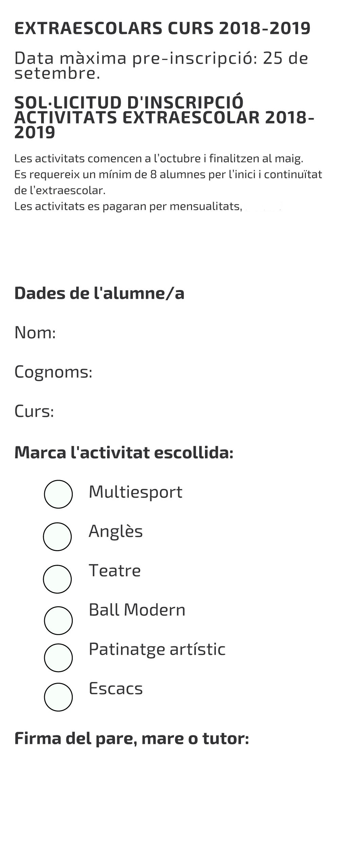The height and width of the screenshot is (868, 362).
Task: Click the "Escacs" label text
Action: (116, 688)
